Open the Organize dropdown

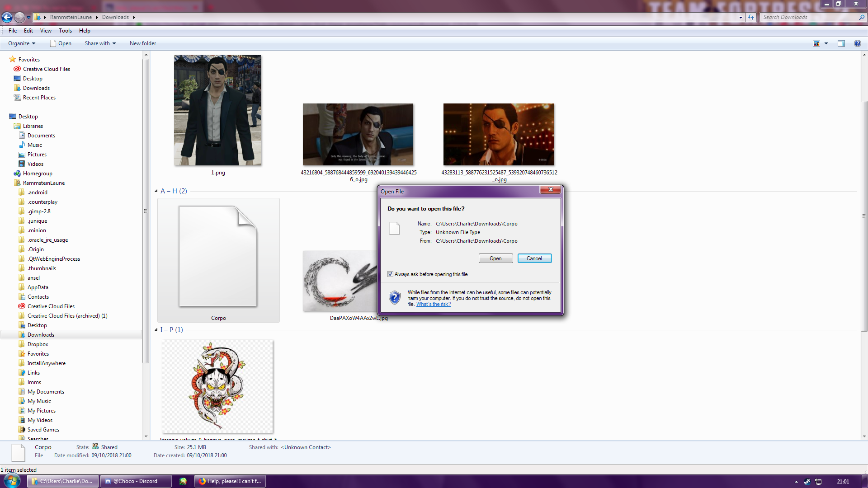coord(22,43)
